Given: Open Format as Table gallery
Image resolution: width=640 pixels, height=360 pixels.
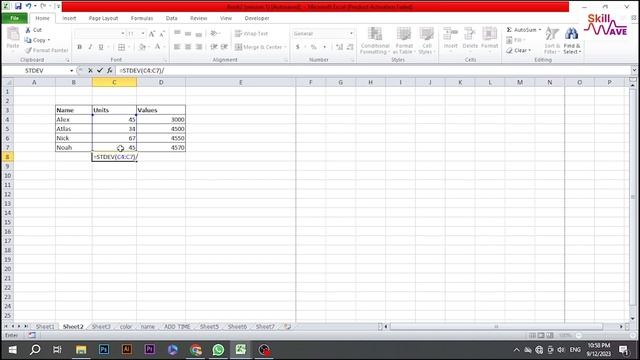Looking at the screenshot, I should (403, 40).
